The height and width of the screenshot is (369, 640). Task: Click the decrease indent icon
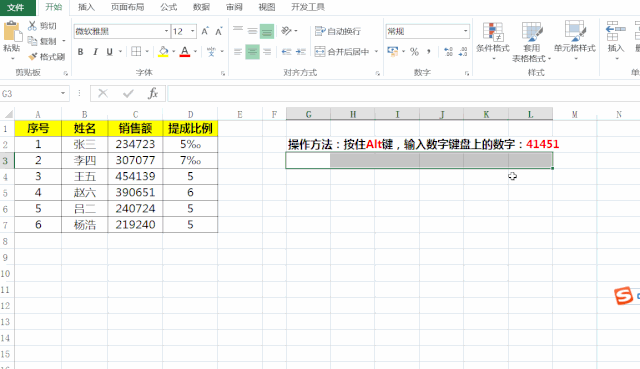point(287,51)
